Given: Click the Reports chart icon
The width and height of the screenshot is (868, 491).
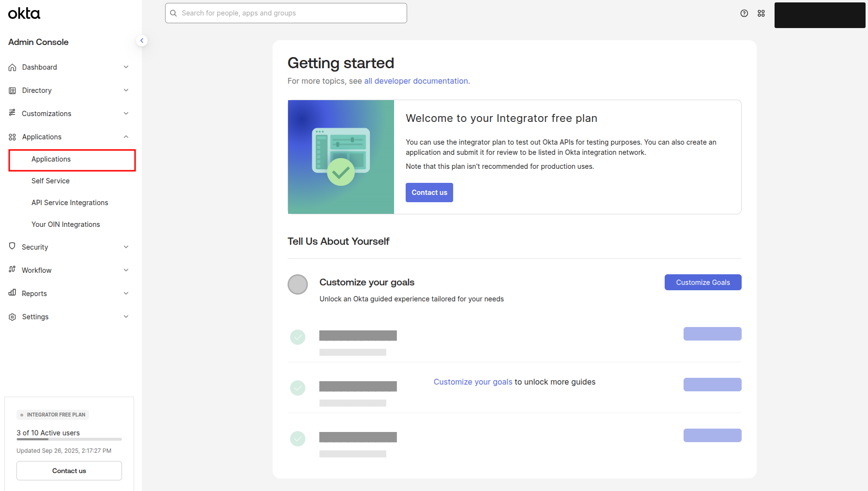Looking at the screenshot, I should [13, 293].
